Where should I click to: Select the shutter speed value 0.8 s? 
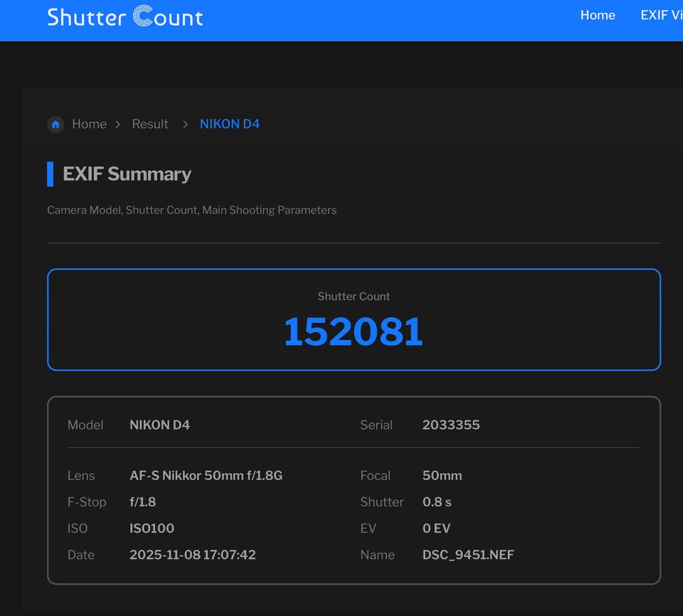(437, 502)
